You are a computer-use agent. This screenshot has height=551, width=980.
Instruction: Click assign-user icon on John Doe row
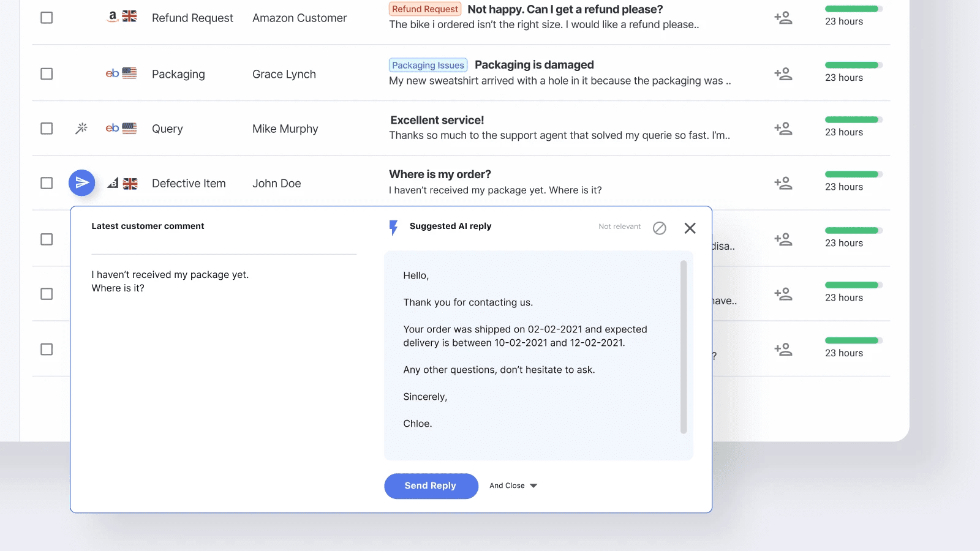[783, 183]
